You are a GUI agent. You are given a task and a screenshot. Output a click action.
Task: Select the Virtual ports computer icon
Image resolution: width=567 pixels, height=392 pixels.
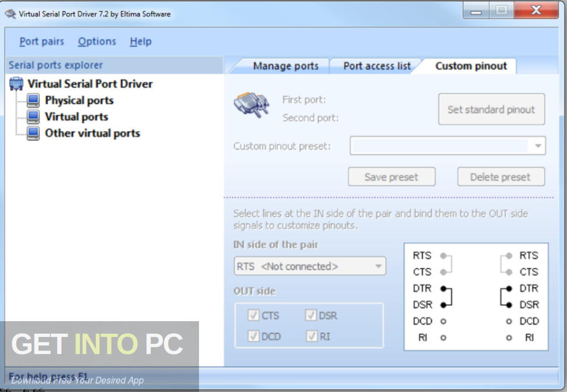[33, 117]
